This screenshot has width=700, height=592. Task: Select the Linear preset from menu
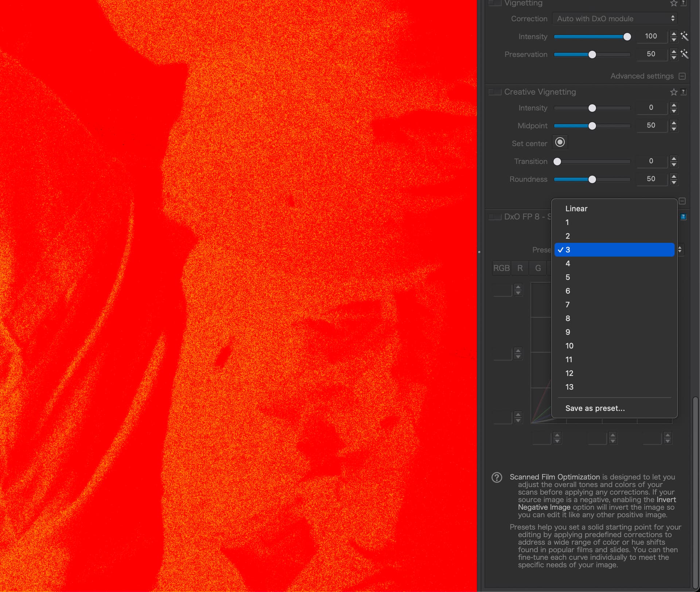click(x=576, y=209)
